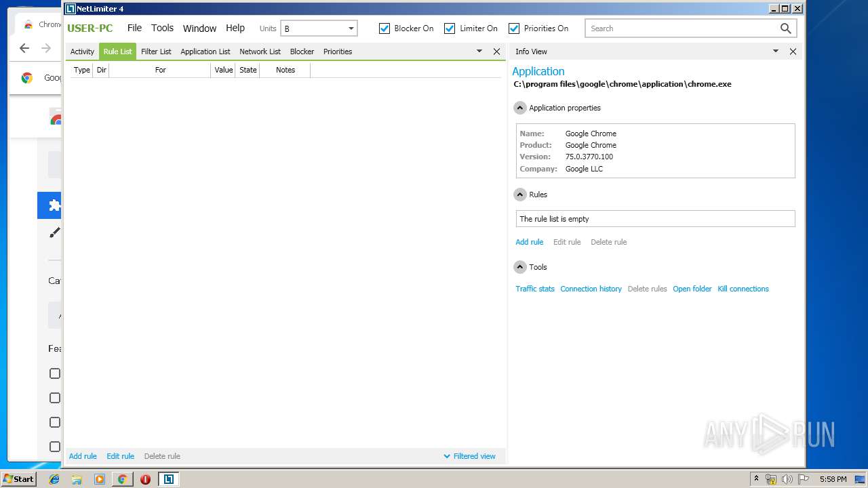The height and width of the screenshot is (488, 868).
Task: Open the Units dropdown
Action: click(319, 28)
